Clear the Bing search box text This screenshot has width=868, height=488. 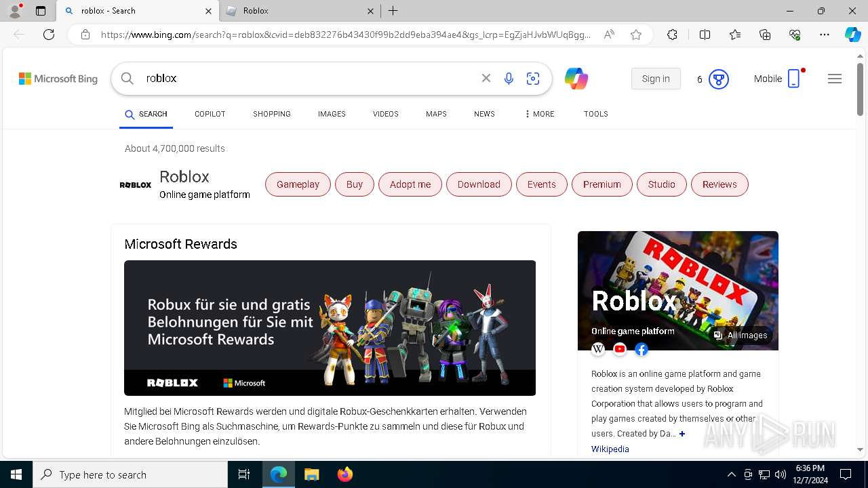[x=486, y=79]
